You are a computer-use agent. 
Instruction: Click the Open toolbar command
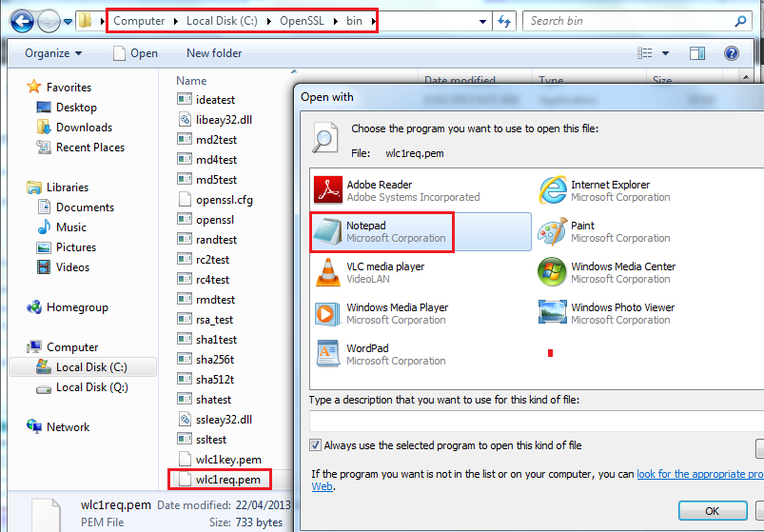pos(136,53)
